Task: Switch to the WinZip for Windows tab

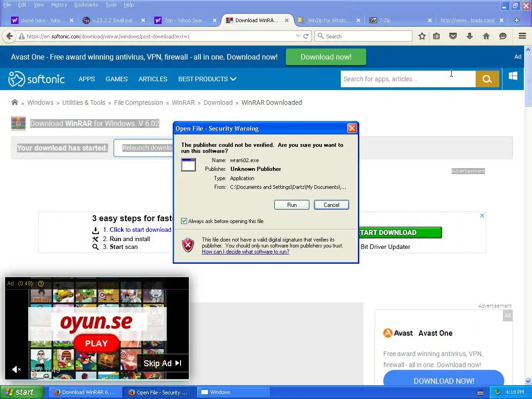Action: [x=328, y=20]
